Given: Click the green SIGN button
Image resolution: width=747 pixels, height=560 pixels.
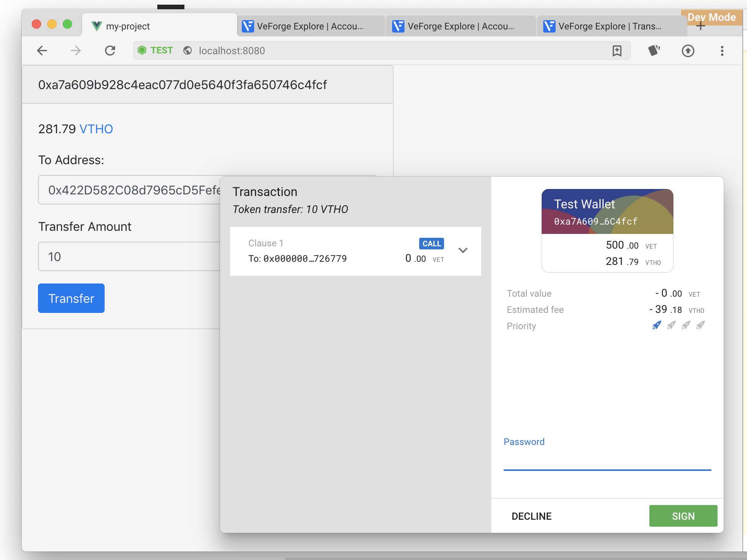Looking at the screenshot, I should click(683, 516).
